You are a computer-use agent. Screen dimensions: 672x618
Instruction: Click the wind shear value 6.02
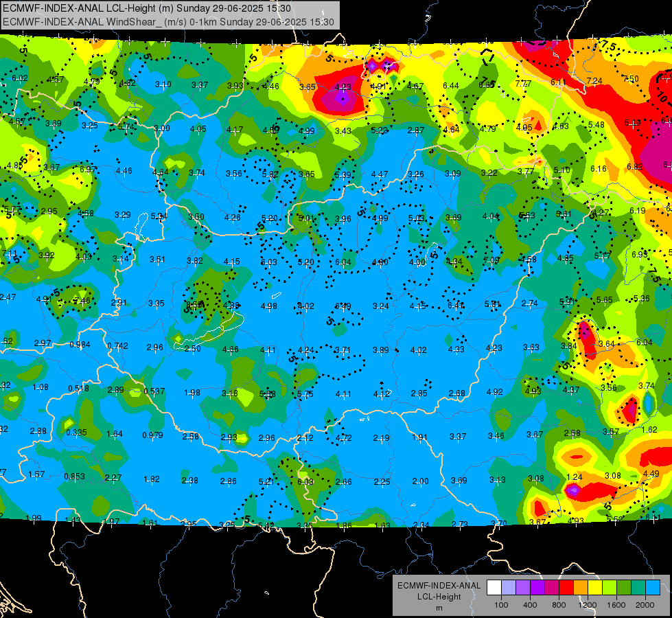[20, 78]
